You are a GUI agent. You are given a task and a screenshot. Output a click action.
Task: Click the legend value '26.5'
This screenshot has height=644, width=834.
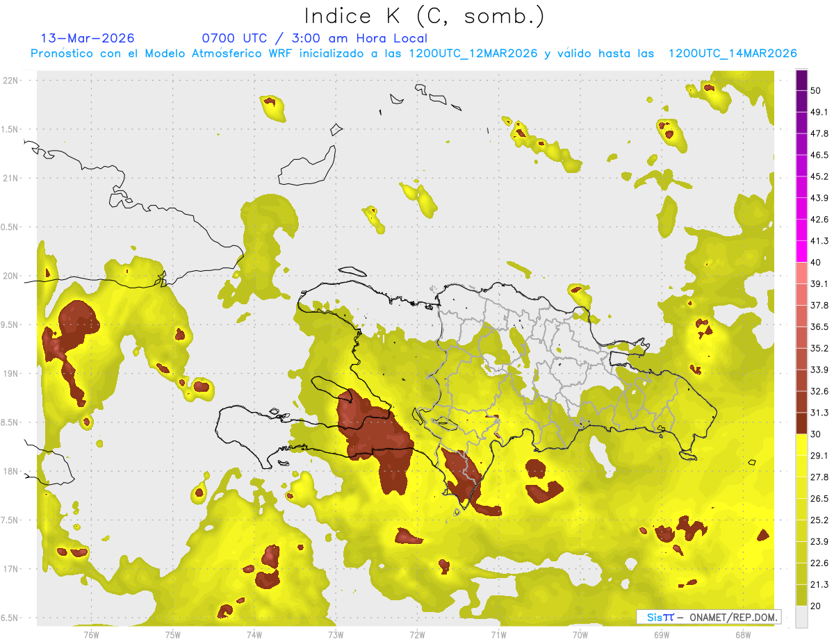point(819,498)
